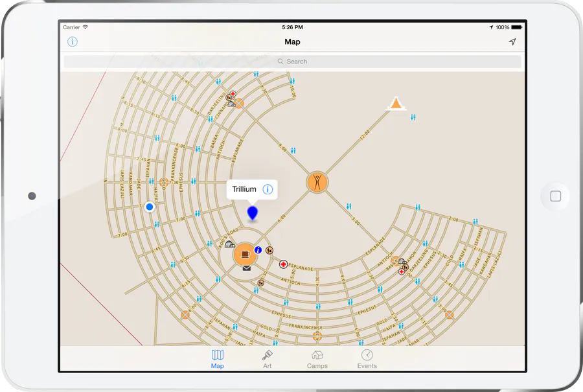Tap the orange plaza marker on the 9:00 road
Viewport: 583px width, 392px height.
click(x=240, y=104)
